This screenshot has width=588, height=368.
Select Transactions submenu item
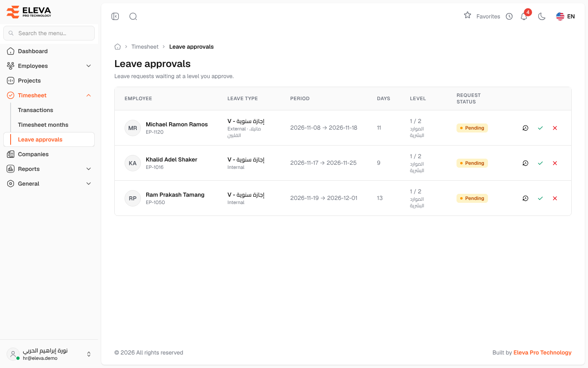coord(36,110)
